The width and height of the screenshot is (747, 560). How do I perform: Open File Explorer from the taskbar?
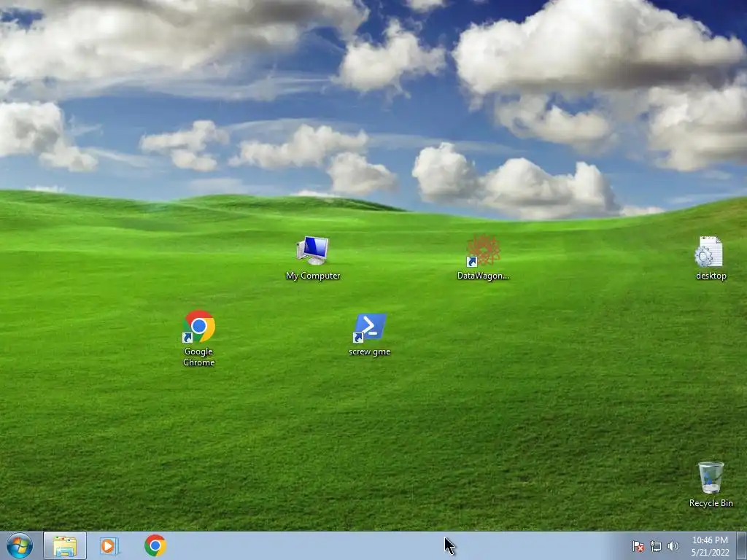[65, 545]
